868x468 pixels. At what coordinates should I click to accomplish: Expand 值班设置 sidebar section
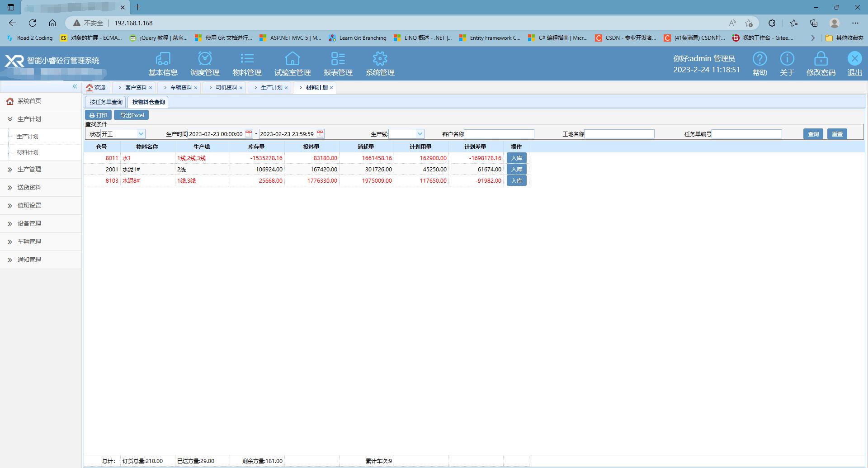tap(41, 205)
